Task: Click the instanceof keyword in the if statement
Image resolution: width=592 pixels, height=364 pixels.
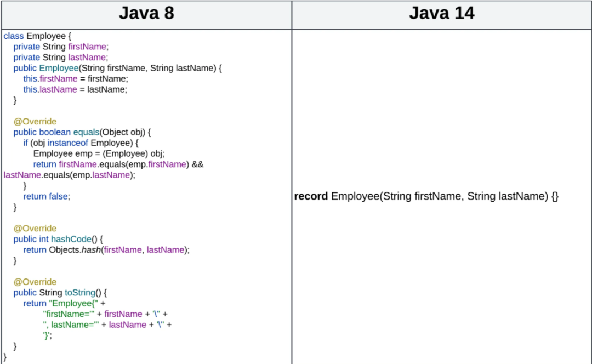Action: click(x=68, y=143)
